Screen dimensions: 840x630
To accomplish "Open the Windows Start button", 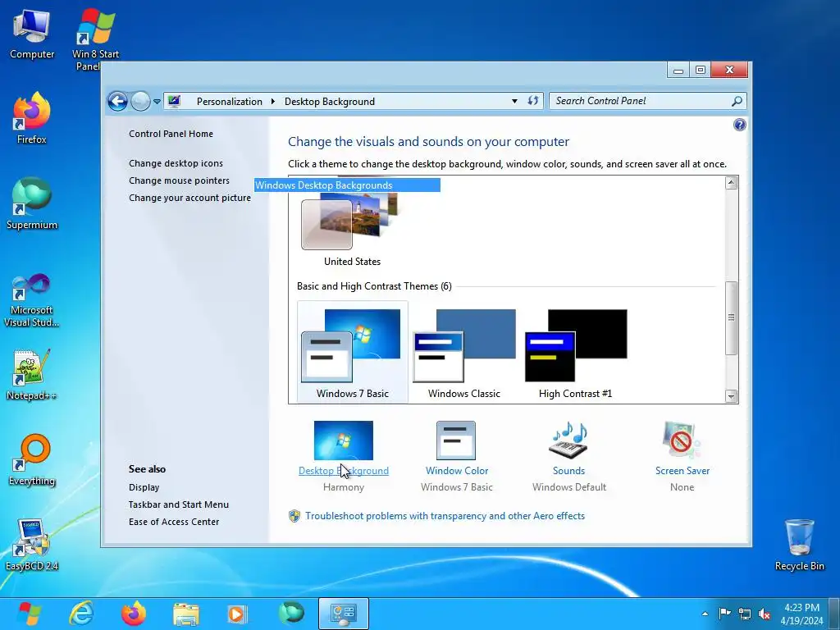I will (30, 614).
